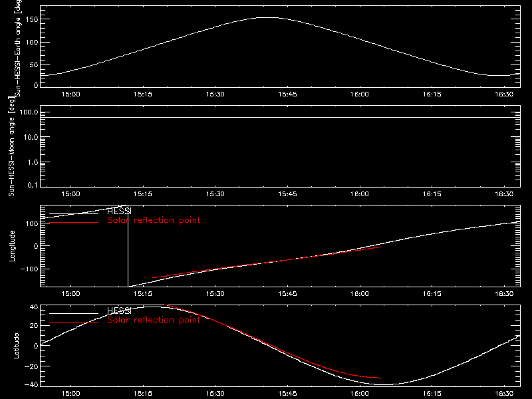Click "16:00" time label under Moon angle plot
Screen dimensions: 532x399
[360, 194]
